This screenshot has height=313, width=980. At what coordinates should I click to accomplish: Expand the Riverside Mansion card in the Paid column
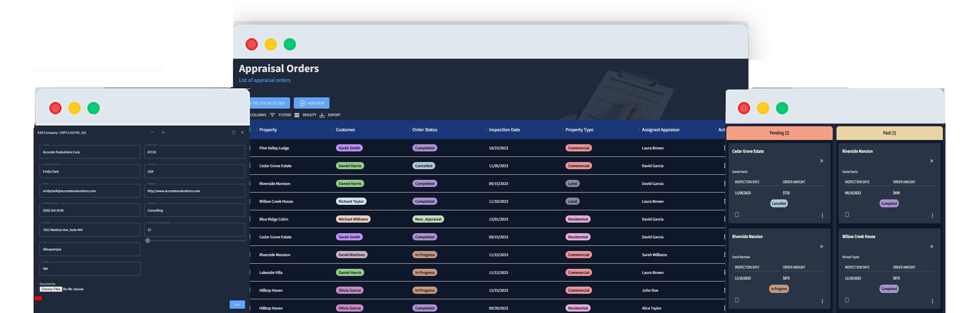(x=932, y=161)
